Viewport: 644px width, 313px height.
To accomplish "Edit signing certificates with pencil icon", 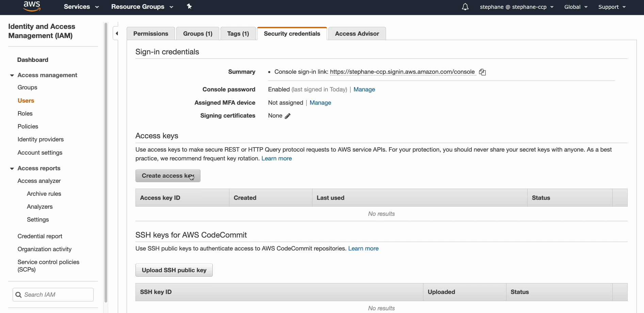I will coord(288,116).
